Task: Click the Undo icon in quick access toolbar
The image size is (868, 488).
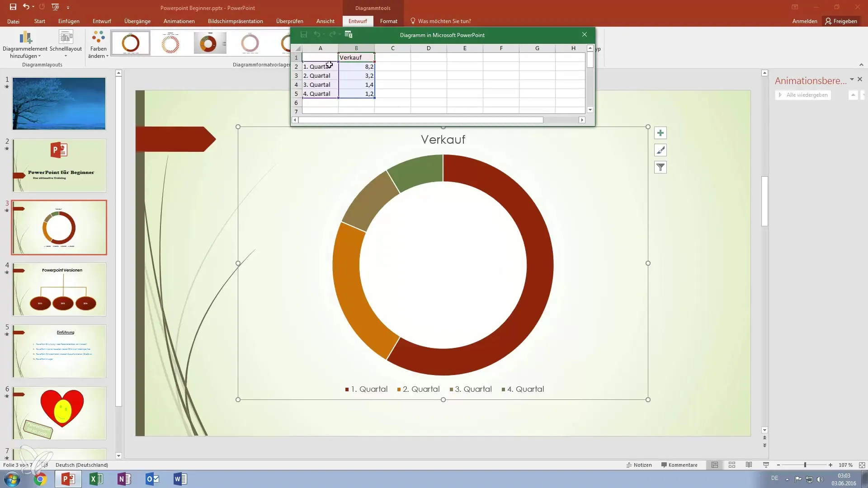Action: [26, 7]
